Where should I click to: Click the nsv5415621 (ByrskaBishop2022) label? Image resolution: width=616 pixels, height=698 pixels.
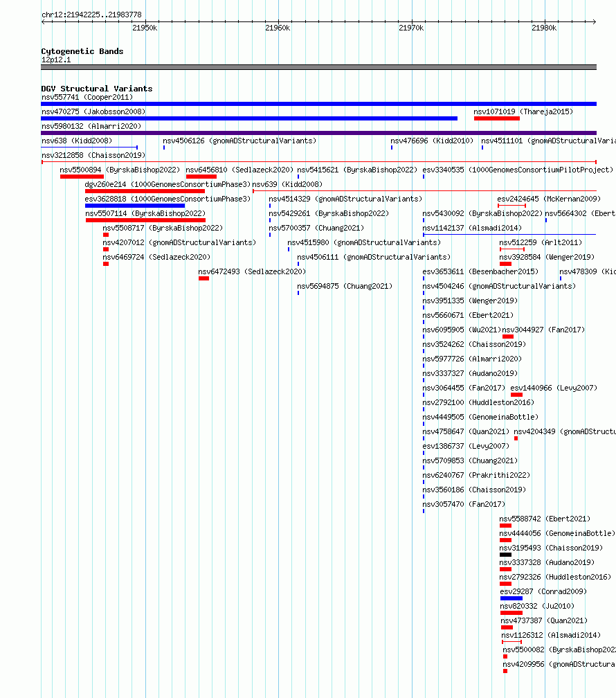point(357,170)
